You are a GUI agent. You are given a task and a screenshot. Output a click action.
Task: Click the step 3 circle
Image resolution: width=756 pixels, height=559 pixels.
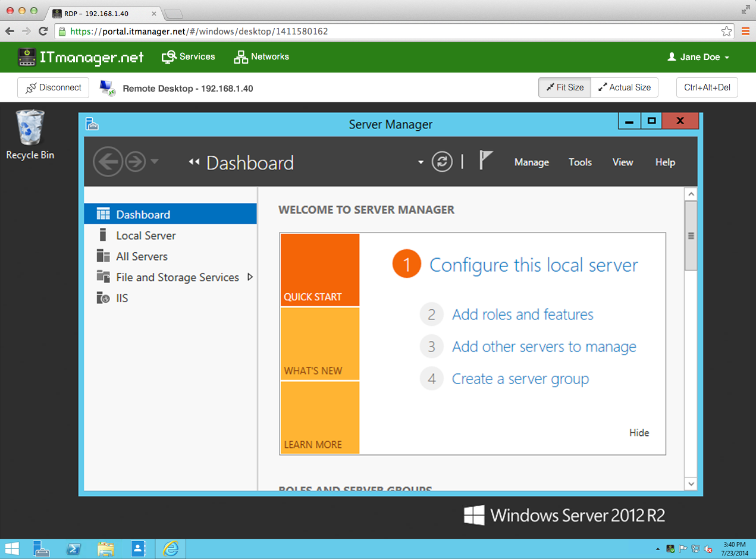[432, 347]
